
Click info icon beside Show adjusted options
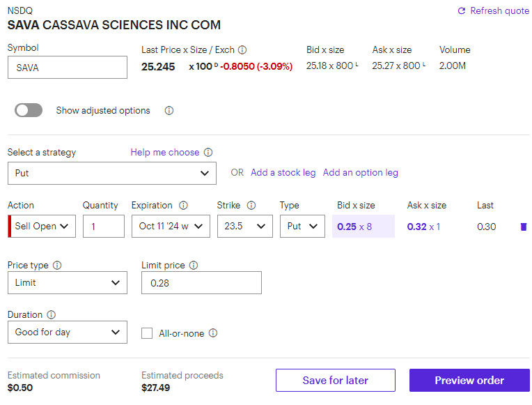[169, 111]
